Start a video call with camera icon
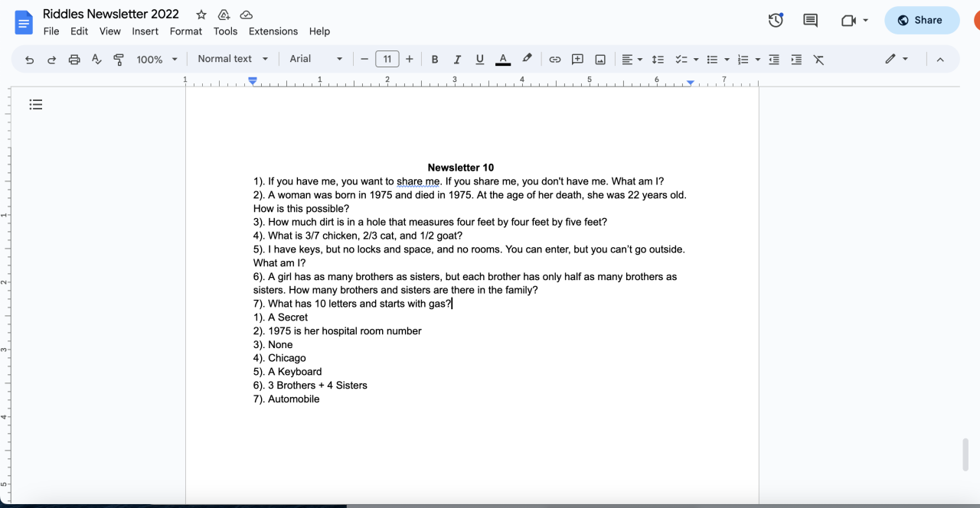The width and height of the screenshot is (980, 508). pos(848,21)
